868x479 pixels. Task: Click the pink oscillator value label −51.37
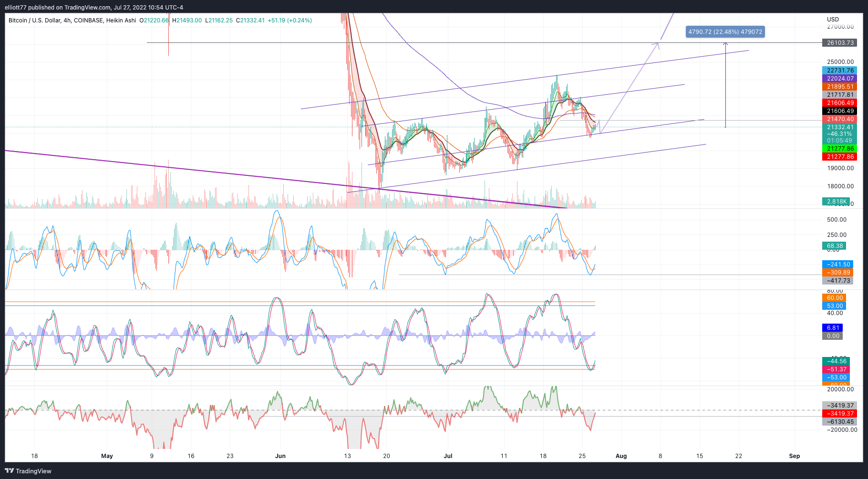pos(836,369)
